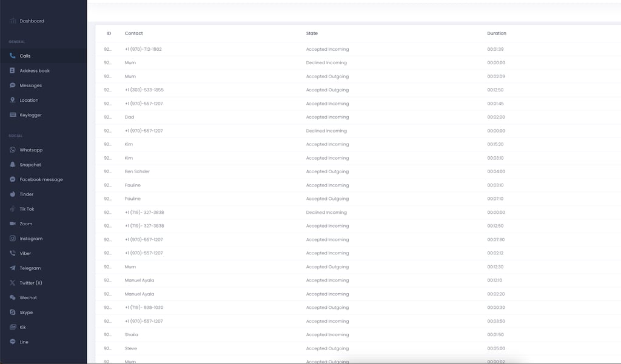Screen dimensions: 621x364
Task: Click the ID column header
Action: pos(109,34)
